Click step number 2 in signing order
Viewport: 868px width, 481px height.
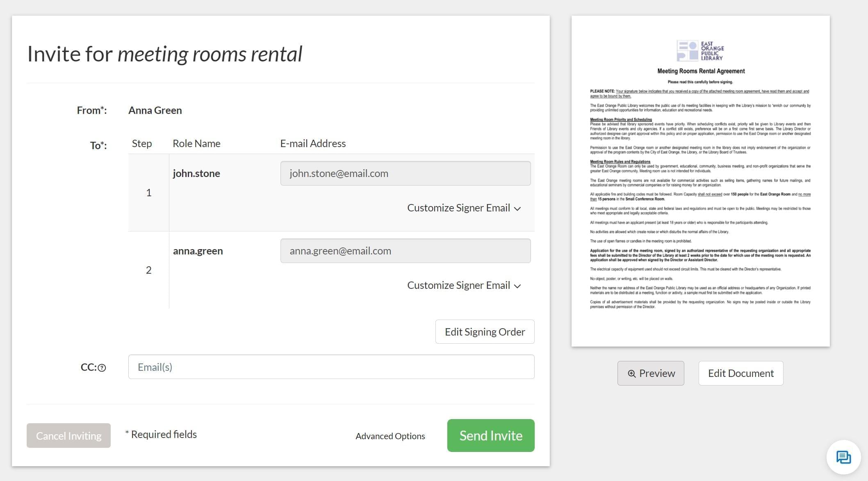pyautogui.click(x=149, y=270)
